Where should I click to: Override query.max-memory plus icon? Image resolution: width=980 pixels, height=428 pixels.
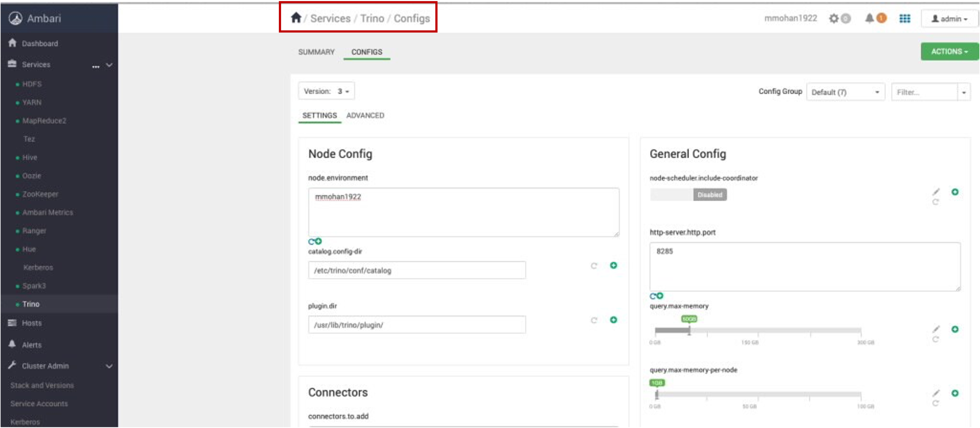click(955, 329)
